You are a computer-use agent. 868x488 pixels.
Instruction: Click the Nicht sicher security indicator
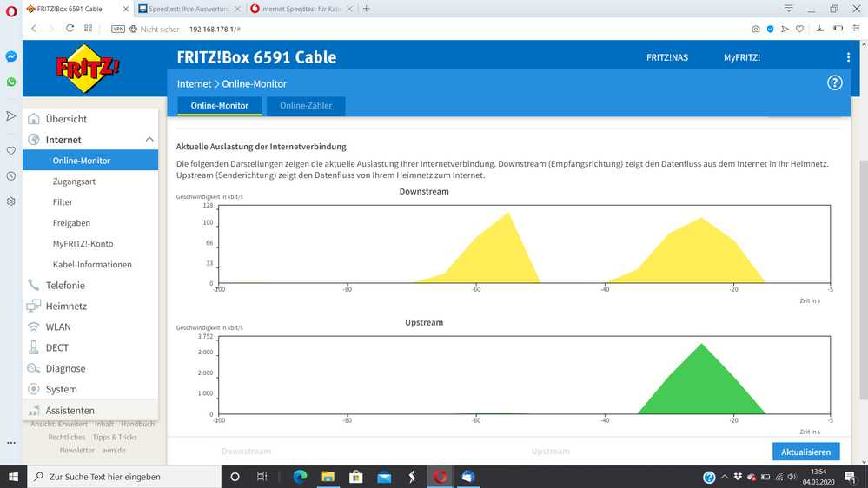tap(155, 29)
